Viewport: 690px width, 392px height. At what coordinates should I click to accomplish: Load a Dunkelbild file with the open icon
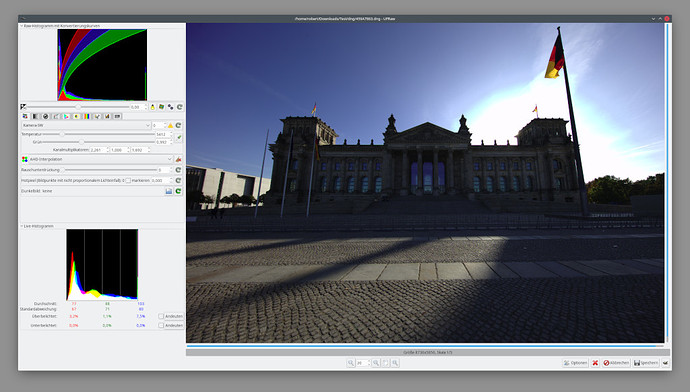[x=169, y=191]
